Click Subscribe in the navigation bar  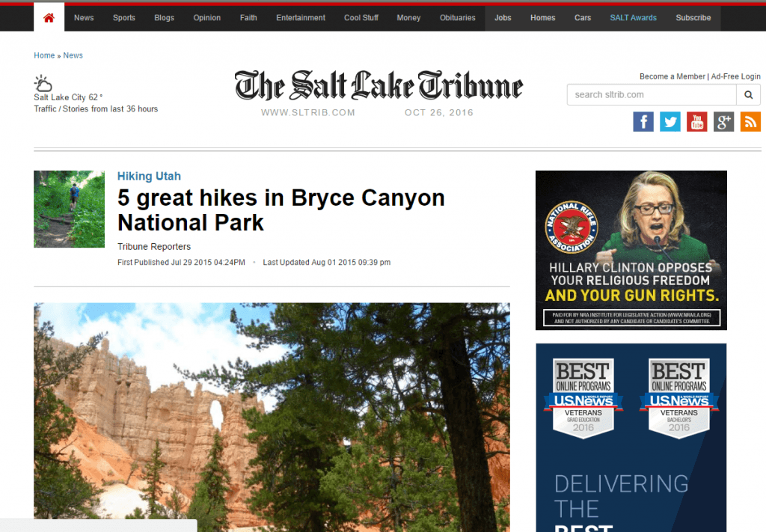click(693, 18)
